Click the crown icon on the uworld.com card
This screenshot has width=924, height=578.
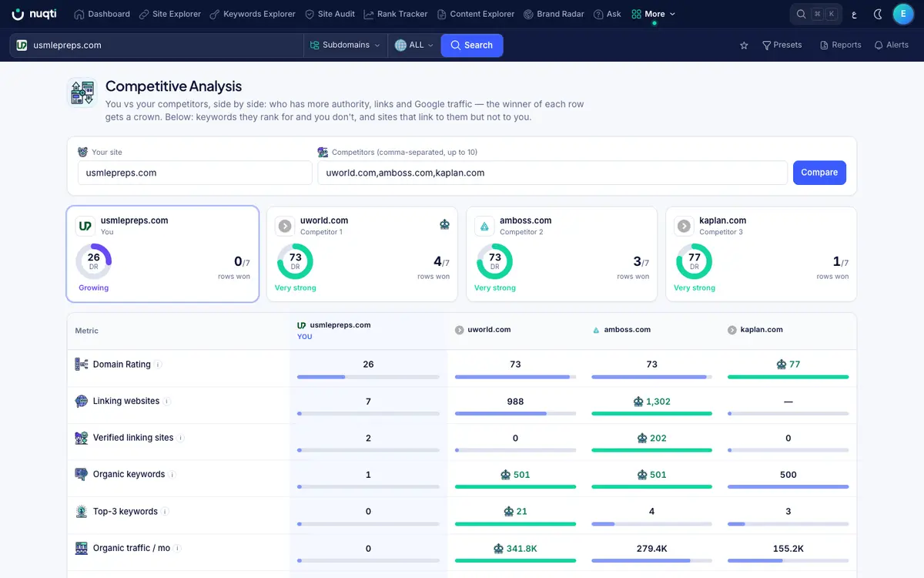(x=444, y=224)
